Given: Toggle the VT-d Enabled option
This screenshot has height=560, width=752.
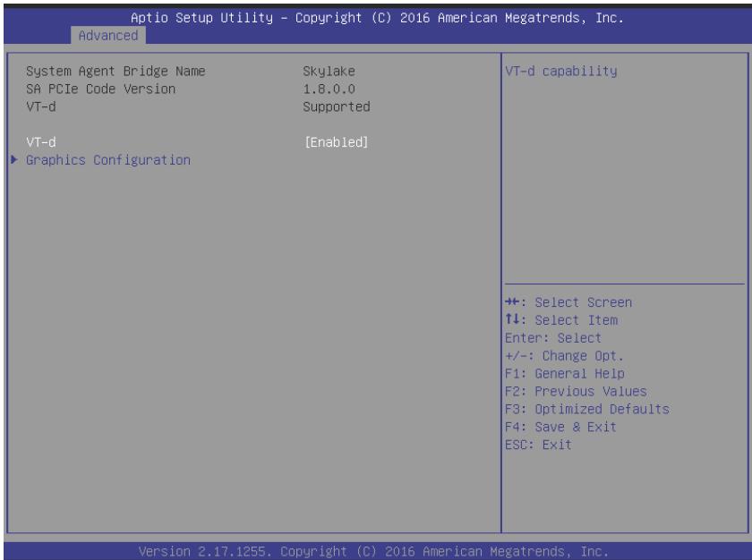Looking at the screenshot, I should (x=337, y=142).
